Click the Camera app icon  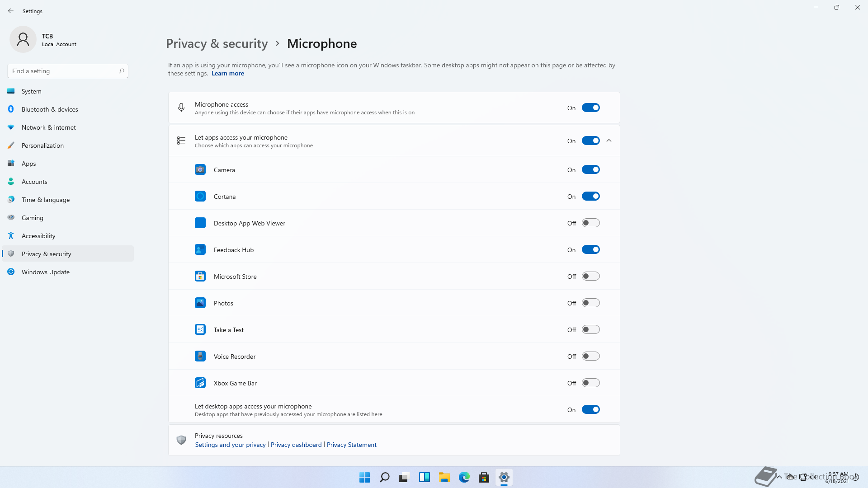(200, 169)
